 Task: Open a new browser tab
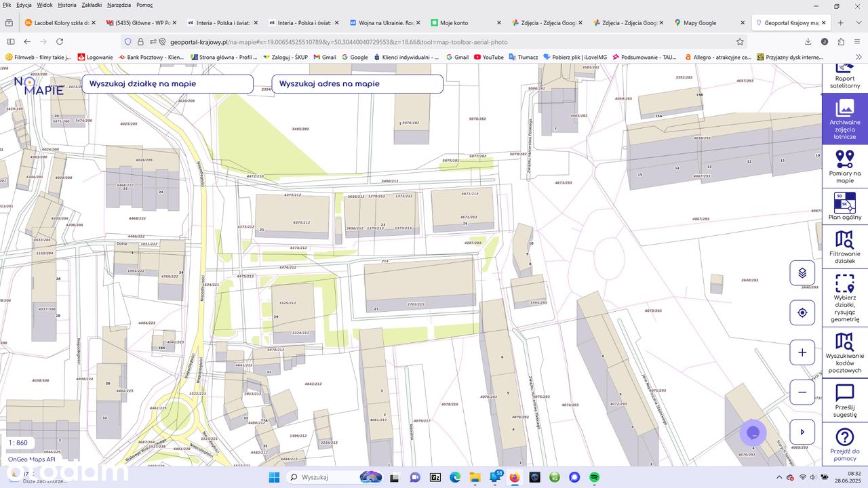[841, 22]
